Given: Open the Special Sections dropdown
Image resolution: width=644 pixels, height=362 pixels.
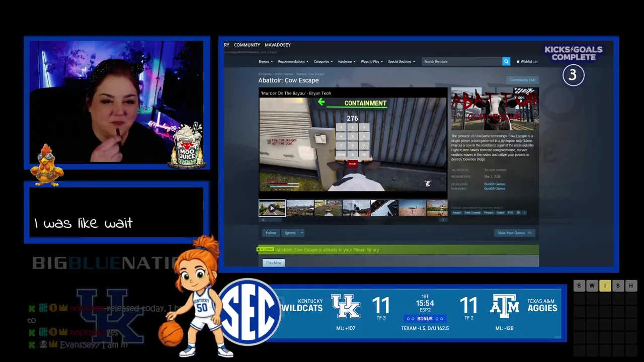Looking at the screenshot, I should pos(401,61).
